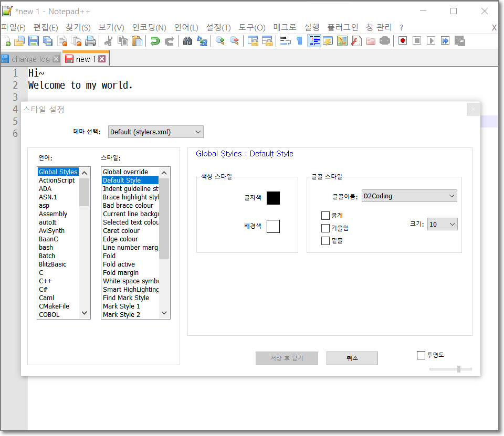Close the new 1 tab

[102, 59]
